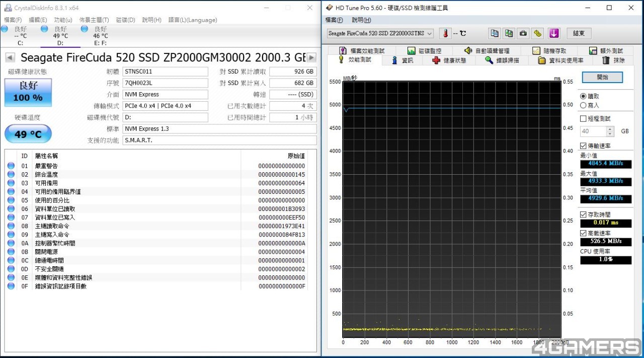Click the status orb beside 不安全關機

[11, 269]
